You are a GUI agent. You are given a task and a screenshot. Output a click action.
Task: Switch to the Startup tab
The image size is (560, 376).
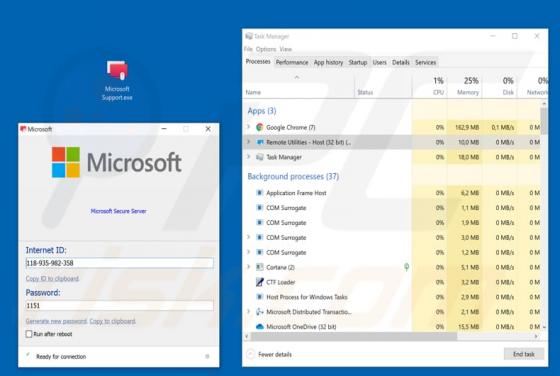[358, 62]
